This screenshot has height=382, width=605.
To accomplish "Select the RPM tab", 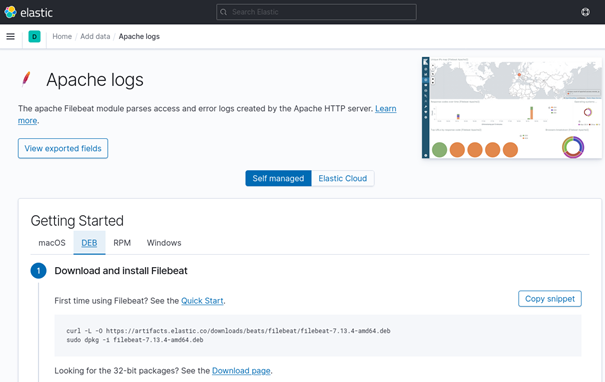I will point(122,243).
